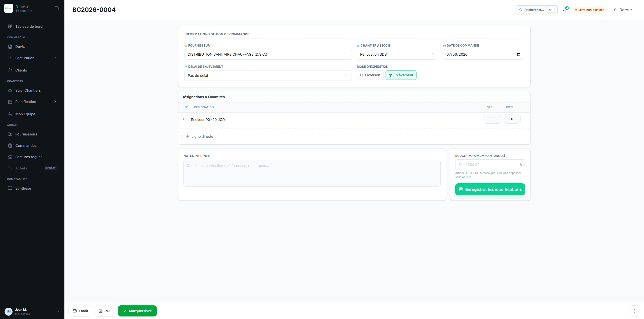Edit the quantity field showing 1
The width and height of the screenshot is (644, 319).
click(x=492, y=119)
